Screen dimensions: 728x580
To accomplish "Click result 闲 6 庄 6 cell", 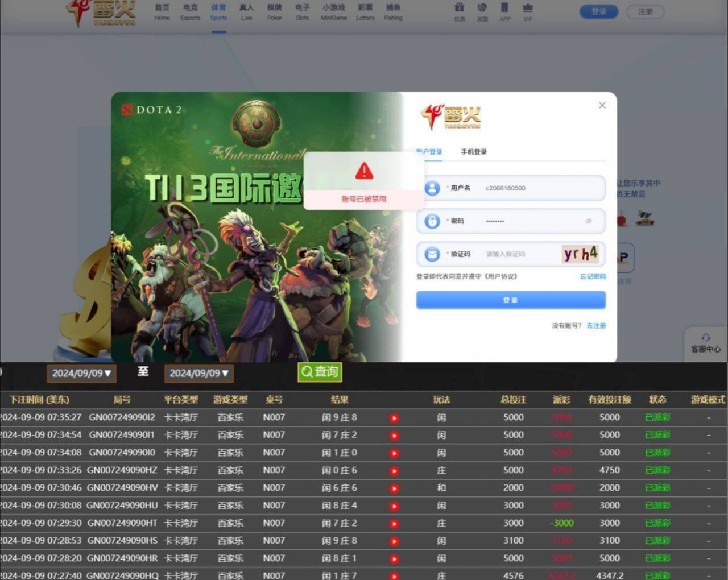I will tap(340, 488).
